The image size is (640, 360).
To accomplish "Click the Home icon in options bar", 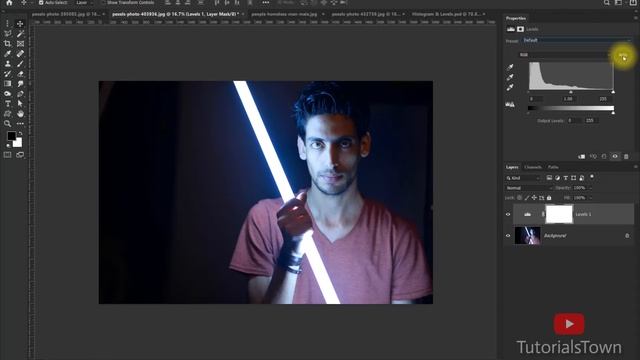I will [x=9, y=2].
